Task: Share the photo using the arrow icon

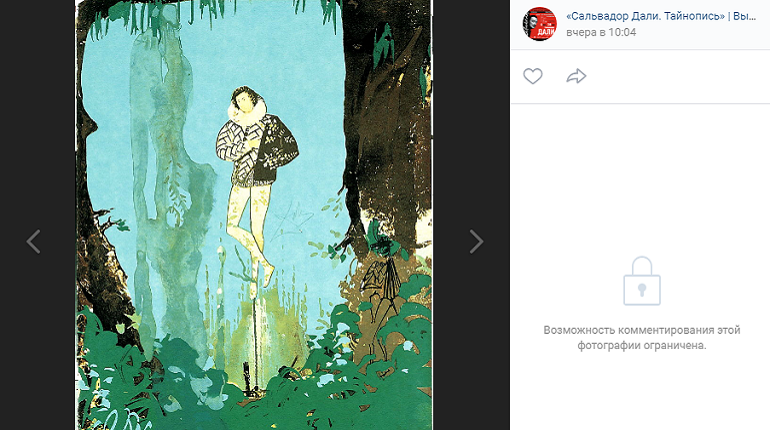Action: 576,76
